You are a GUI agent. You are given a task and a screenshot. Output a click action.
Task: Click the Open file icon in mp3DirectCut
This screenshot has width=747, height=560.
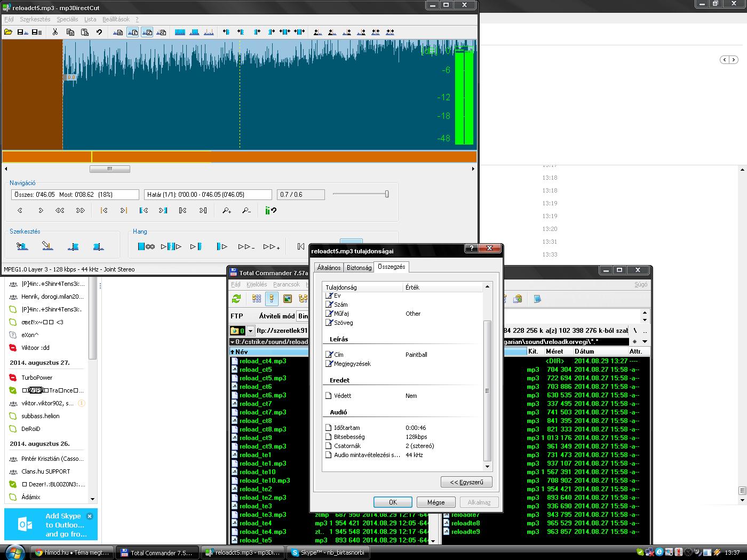pyautogui.click(x=8, y=32)
